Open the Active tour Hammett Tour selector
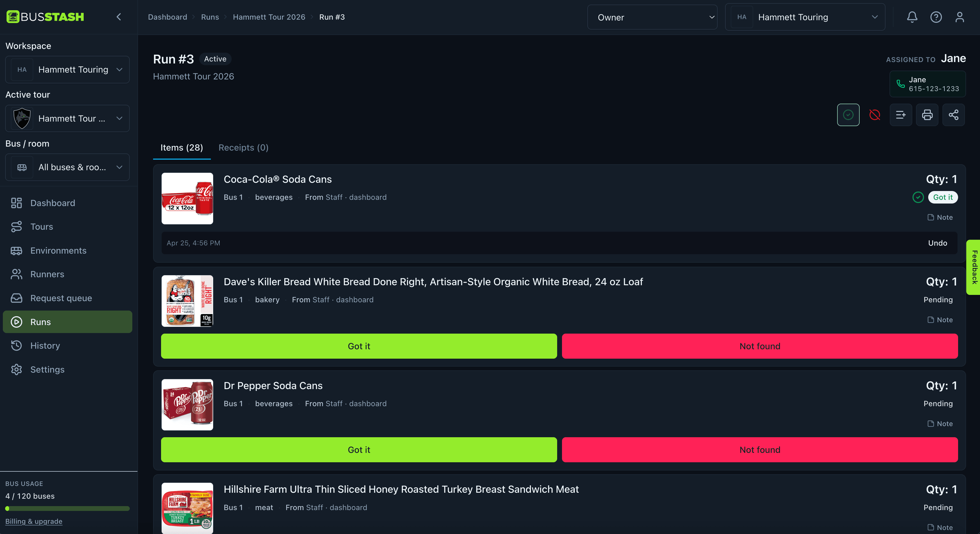Image resolution: width=980 pixels, height=534 pixels. point(67,118)
